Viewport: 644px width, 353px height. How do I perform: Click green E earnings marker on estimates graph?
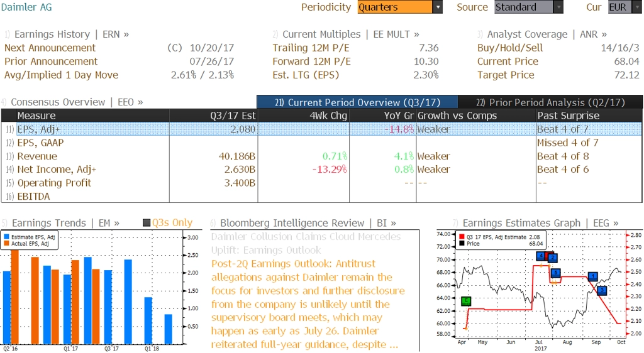point(466,301)
